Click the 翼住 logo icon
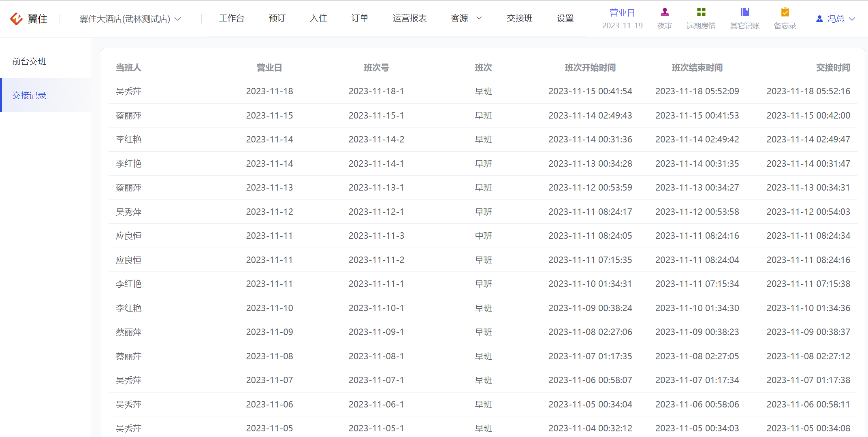The image size is (868, 437). (x=17, y=19)
